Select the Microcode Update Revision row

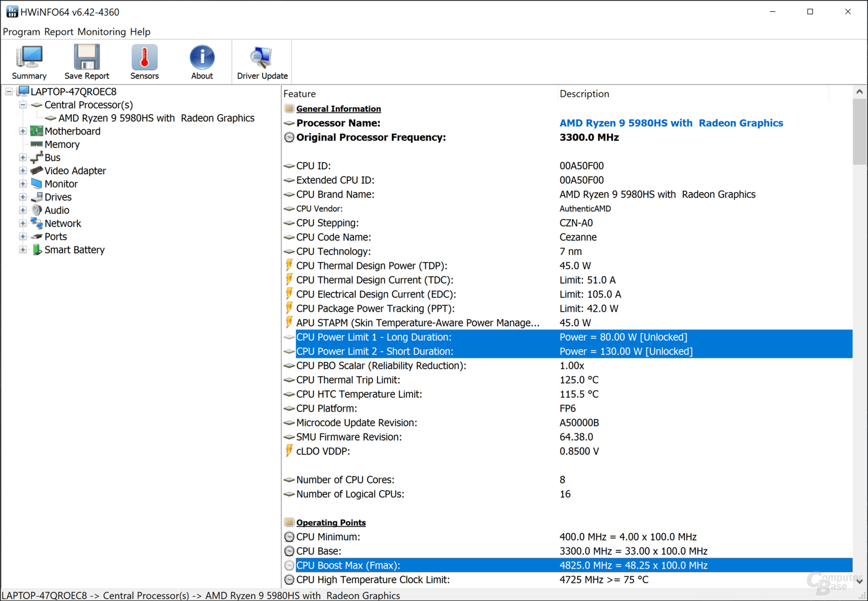coord(567,422)
